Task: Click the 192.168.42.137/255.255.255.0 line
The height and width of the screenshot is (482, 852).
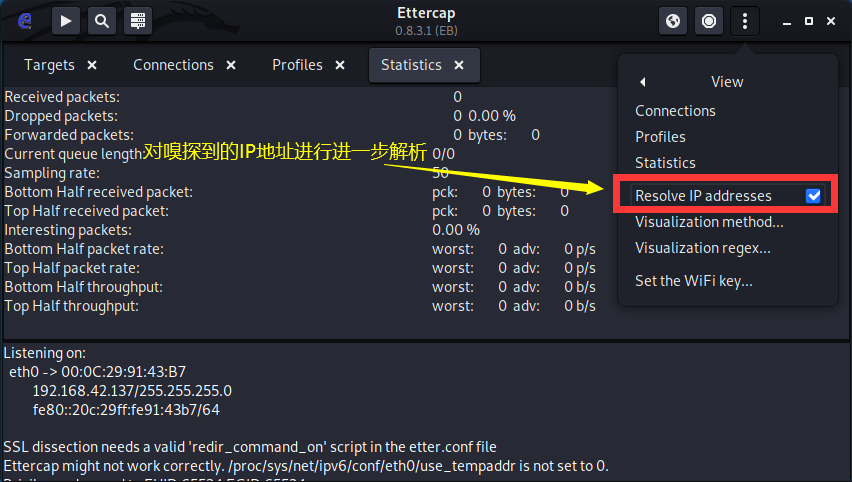Action: pyautogui.click(x=132, y=391)
